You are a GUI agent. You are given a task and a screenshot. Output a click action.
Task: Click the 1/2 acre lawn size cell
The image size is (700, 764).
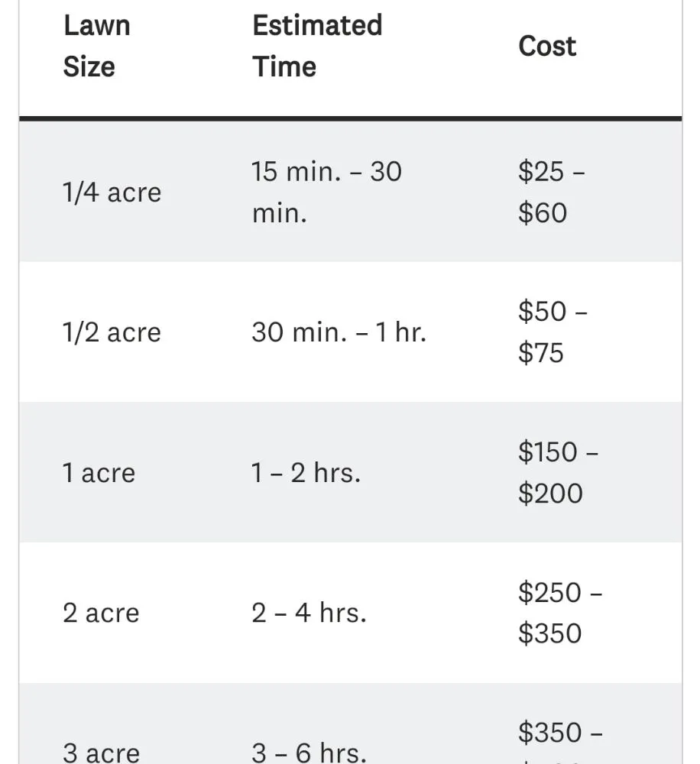click(112, 332)
